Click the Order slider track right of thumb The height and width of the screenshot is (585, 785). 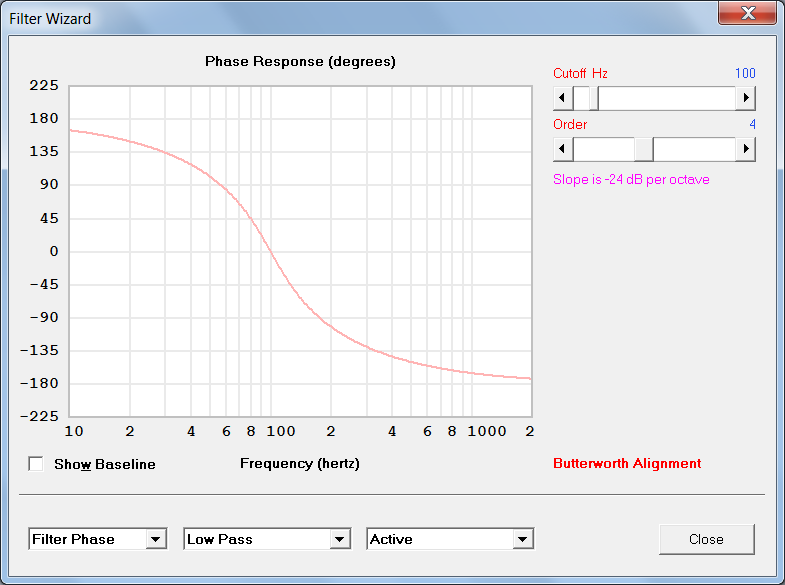695,149
